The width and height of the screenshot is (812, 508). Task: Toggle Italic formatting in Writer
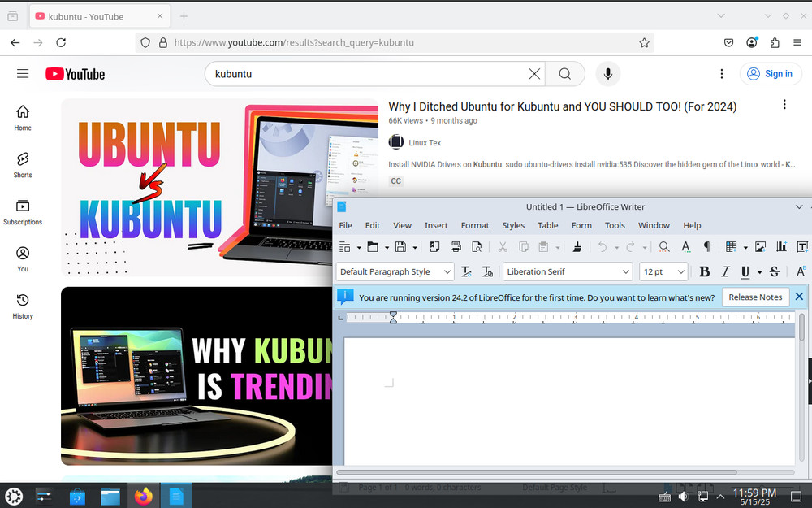[725, 271]
